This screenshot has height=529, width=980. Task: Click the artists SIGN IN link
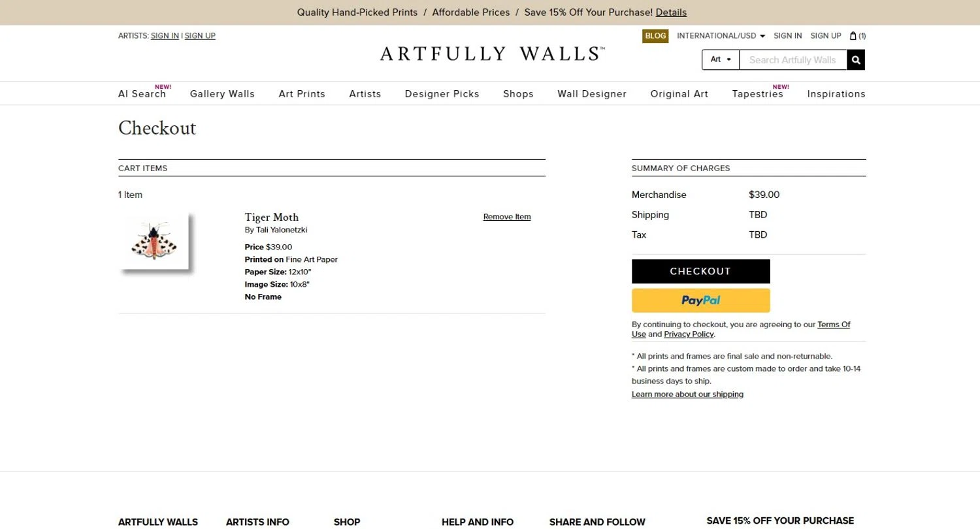tap(165, 36)
